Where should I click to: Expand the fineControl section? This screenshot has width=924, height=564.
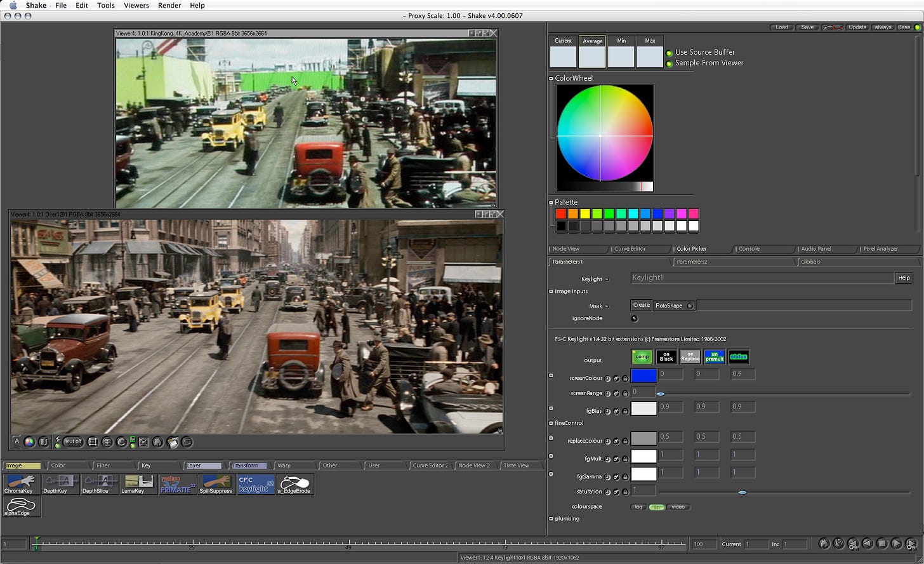tap(551, 423)
